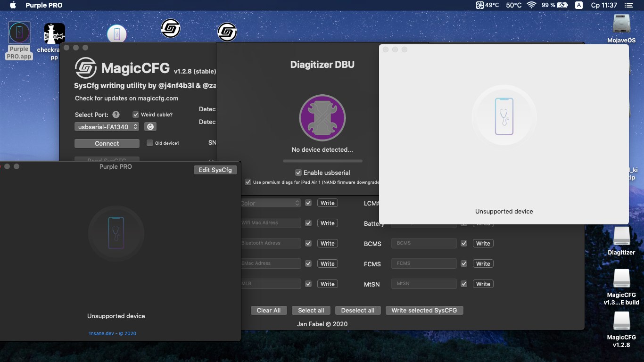
Task: Click the phone icon in the light gray window
Action: click(504, 116)
